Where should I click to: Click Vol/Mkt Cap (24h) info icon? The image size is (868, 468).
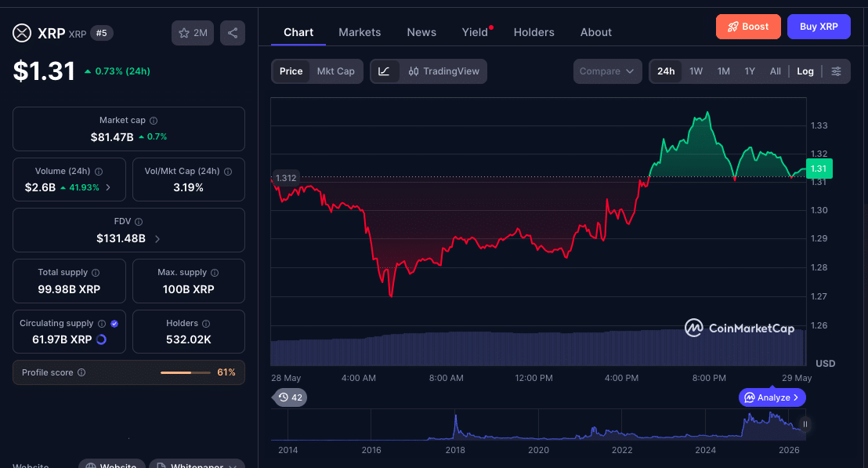click(228, 172)
